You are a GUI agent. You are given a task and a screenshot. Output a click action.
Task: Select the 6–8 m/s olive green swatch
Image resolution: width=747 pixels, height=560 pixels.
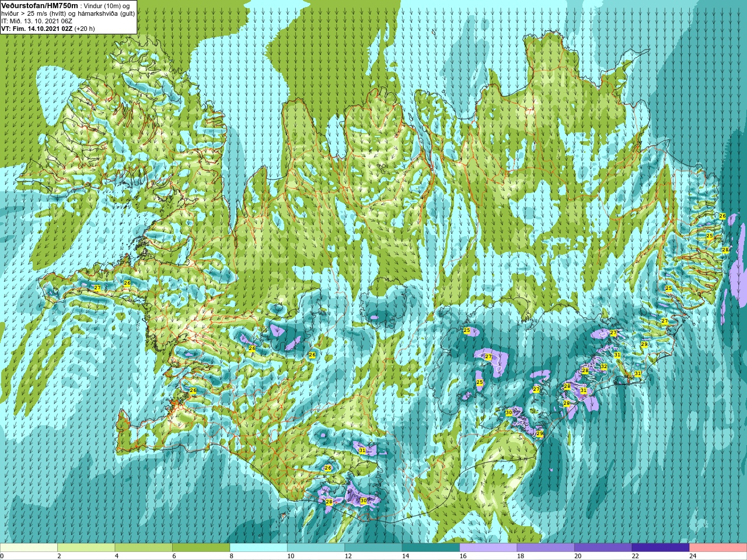coord(201,548)
